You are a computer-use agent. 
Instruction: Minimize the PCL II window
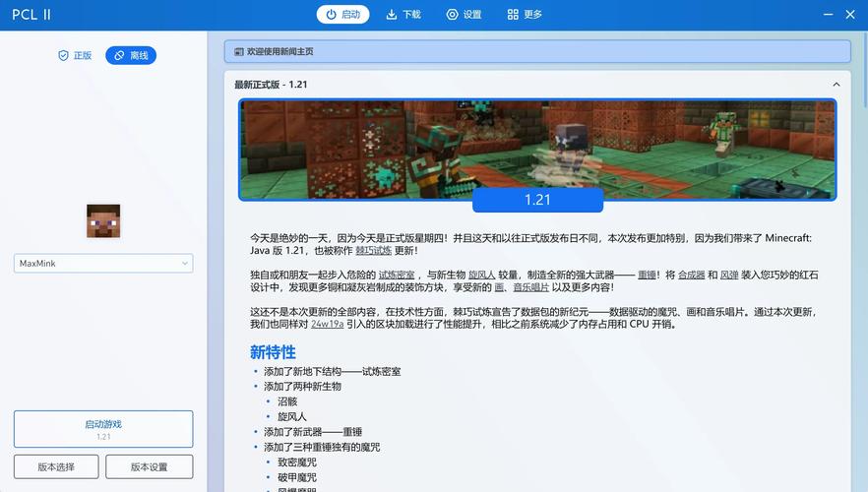pyautogui.click(x=829, y=15)
